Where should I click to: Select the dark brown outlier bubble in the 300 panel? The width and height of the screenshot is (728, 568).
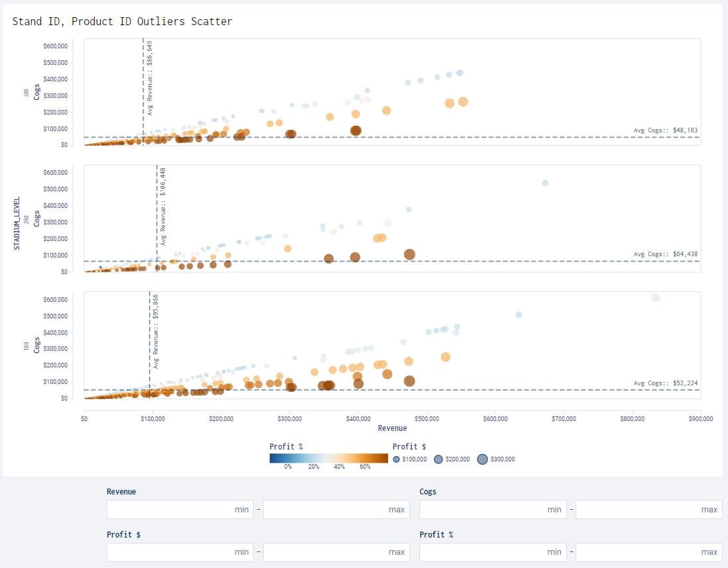pyautogui.click(x=355, y=131)
